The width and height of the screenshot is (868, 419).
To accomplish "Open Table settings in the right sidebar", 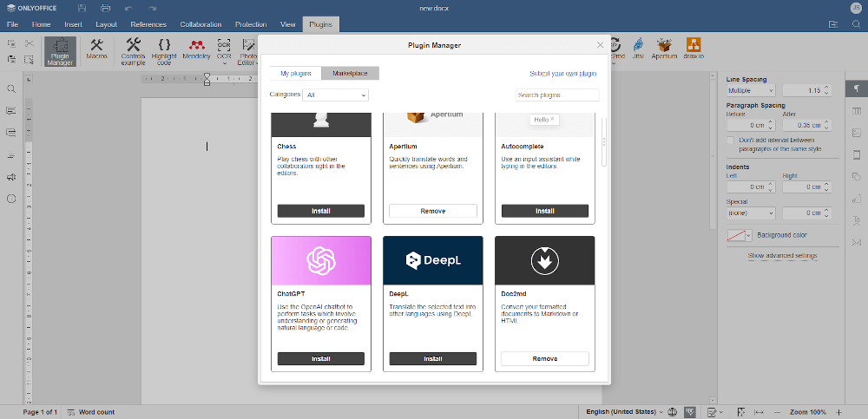I will 857,111.
